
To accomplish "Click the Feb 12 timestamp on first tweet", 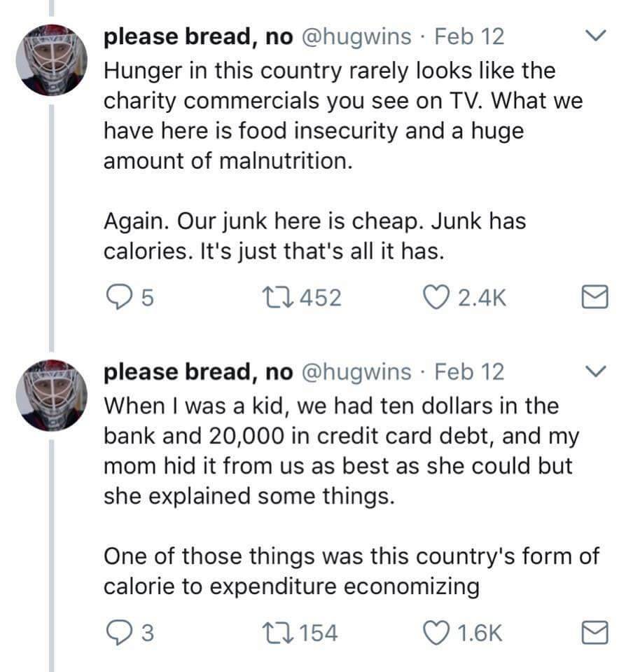I will [x=469, y=37].
